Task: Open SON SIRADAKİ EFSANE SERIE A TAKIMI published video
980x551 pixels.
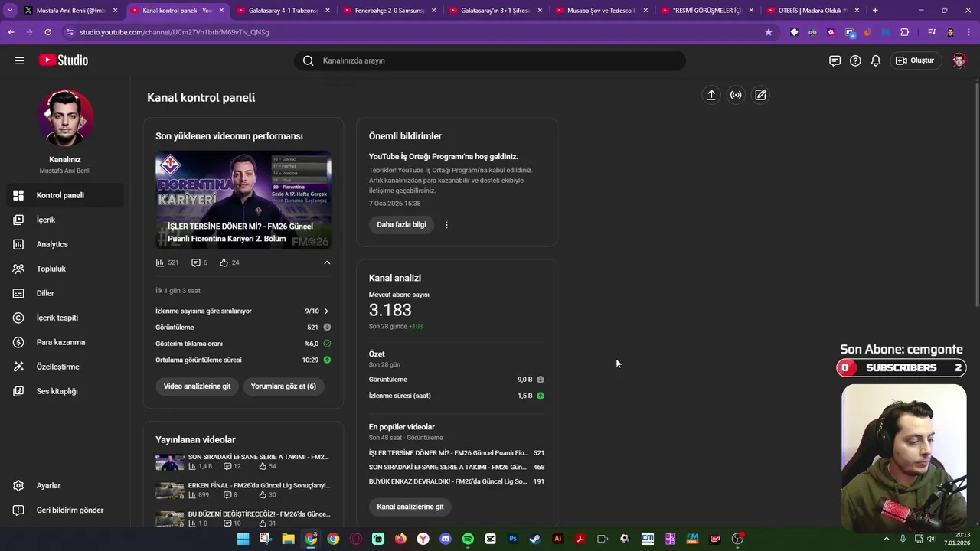Action: [x=243, y=461]
